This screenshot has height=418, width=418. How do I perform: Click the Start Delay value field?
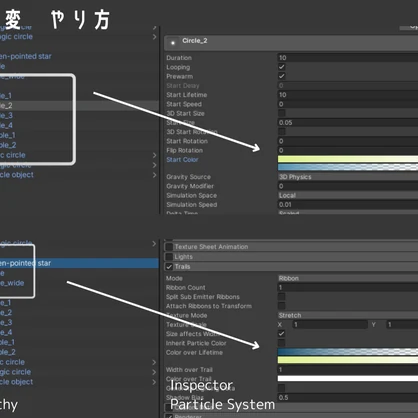348,86
